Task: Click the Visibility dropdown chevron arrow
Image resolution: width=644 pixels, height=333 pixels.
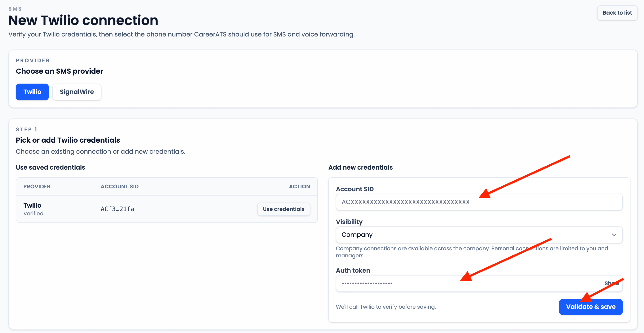Action: coord(614,235)
